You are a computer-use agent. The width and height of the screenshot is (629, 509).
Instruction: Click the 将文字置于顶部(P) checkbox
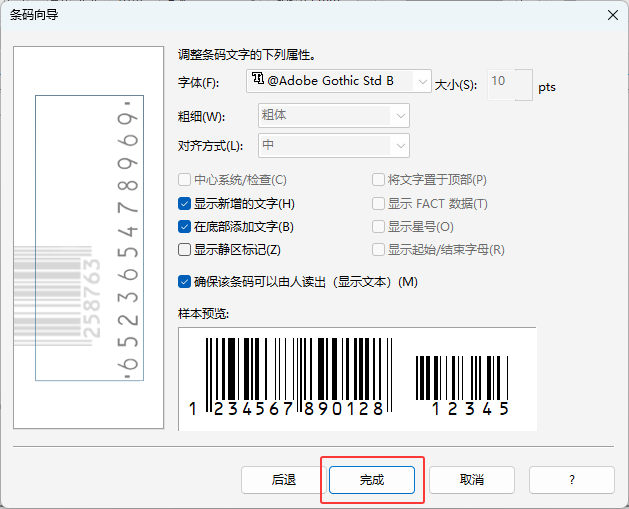pos(378,179)
